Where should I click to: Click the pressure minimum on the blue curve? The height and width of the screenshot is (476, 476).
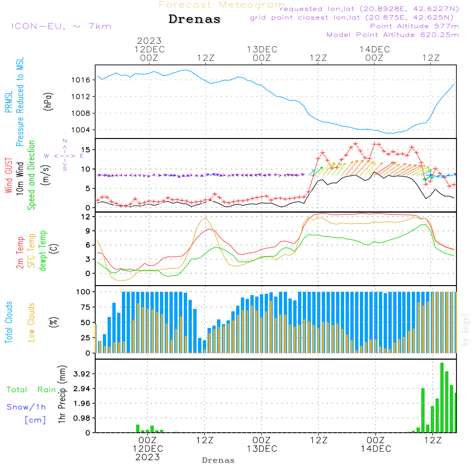coord(392,133)
